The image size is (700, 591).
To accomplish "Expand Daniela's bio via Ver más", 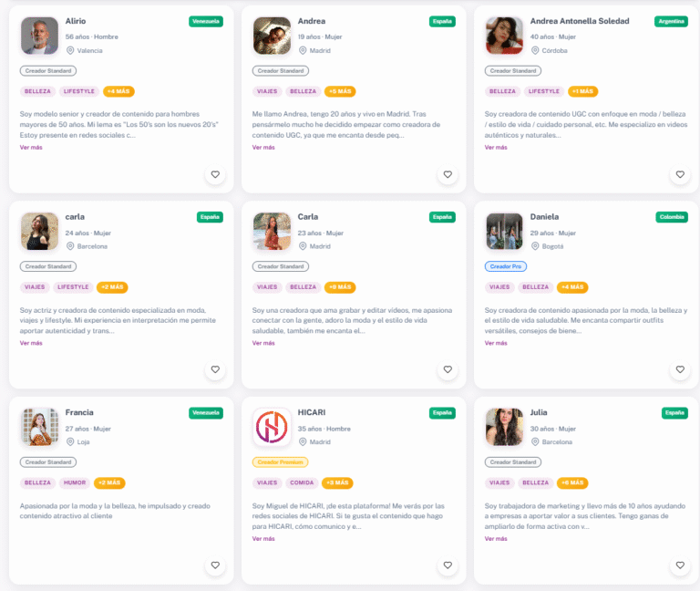I will [x=496, y=343].
